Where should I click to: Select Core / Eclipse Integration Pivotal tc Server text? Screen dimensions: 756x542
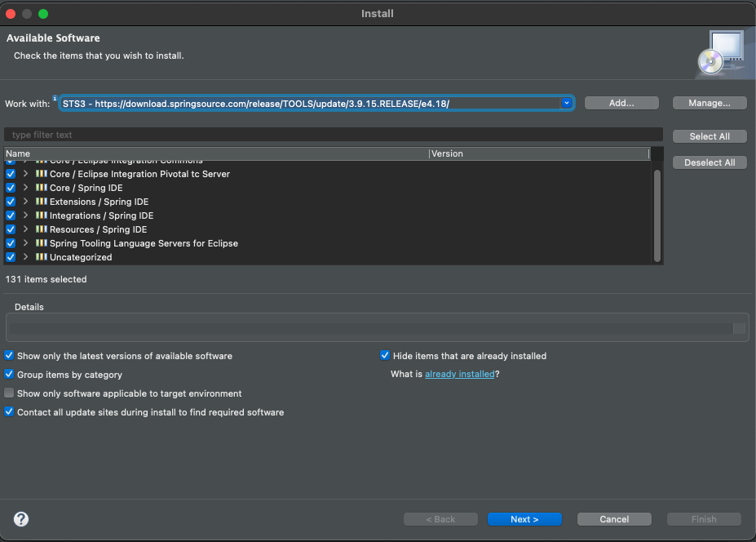(139, 174)
